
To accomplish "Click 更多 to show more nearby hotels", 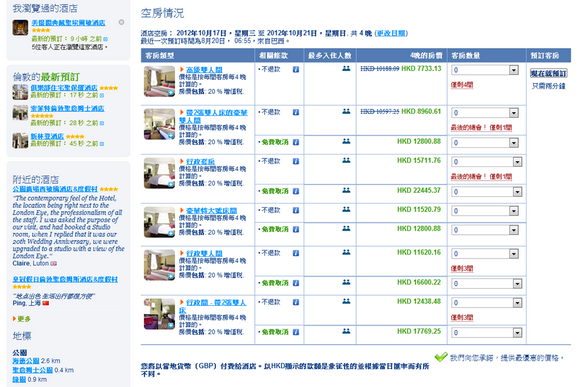I will (24, 319).
